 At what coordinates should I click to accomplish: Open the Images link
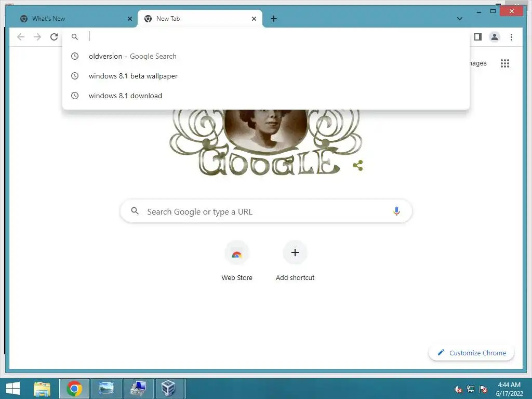coord(477,63)
